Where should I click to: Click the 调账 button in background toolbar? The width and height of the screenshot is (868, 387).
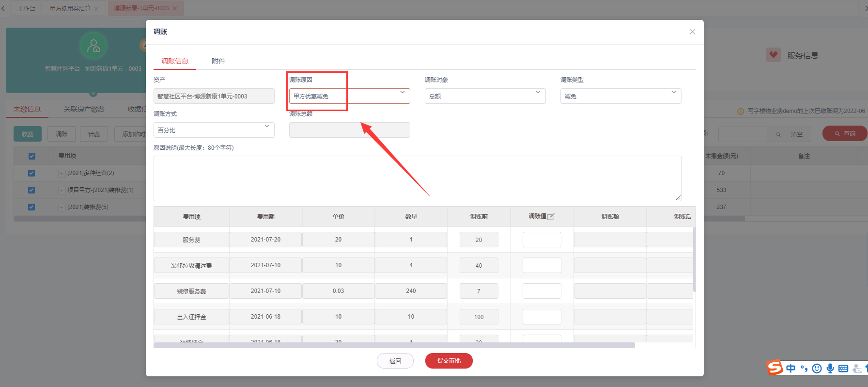tap(62, 134)
